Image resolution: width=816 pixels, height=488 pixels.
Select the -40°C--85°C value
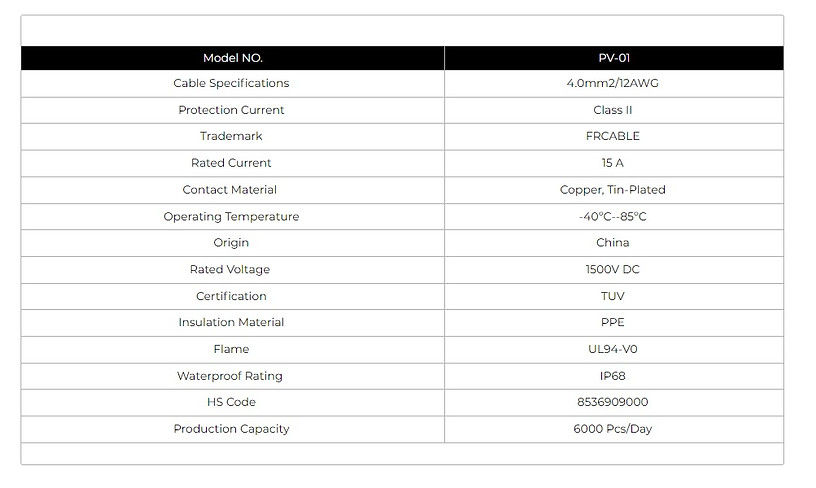coord(613,216)
